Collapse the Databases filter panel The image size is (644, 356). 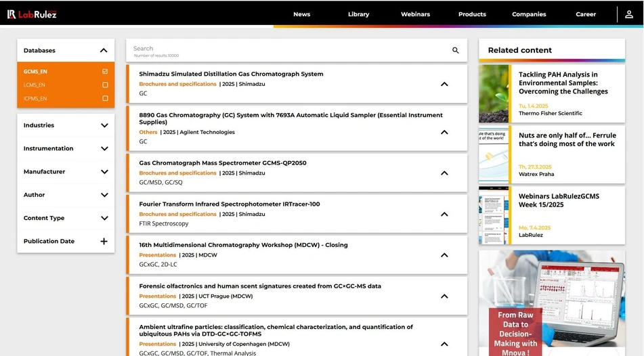pos(104,51)
